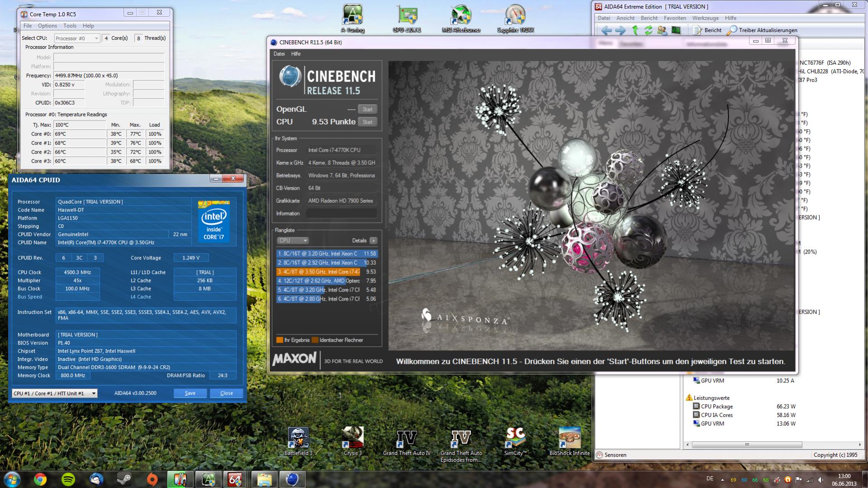Open the Select CPU dropdown in Core Temp
868x488 pixels.
tap(77, 38)
